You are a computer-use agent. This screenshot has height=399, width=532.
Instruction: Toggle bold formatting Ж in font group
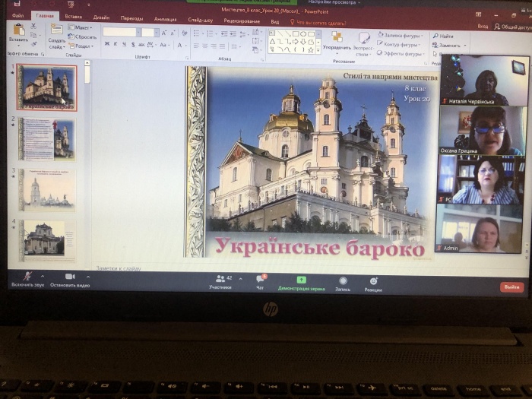point(107,44)
